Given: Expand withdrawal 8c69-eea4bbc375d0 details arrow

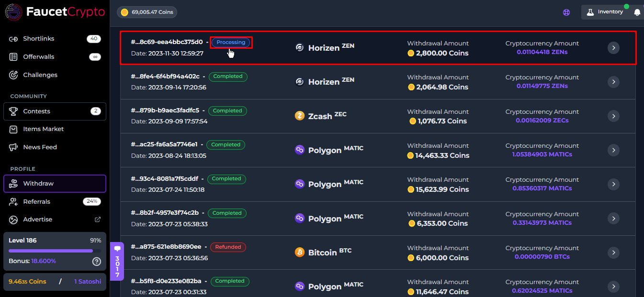Looking at the screenshot, I should coord(613,48).
